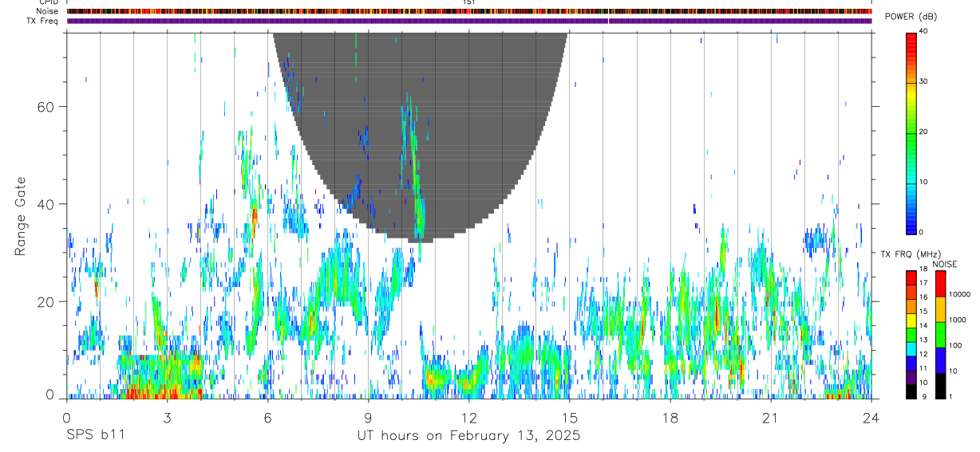Click the Noise row label at top
This screenshot has width=980, height=452.
point(48,11)
